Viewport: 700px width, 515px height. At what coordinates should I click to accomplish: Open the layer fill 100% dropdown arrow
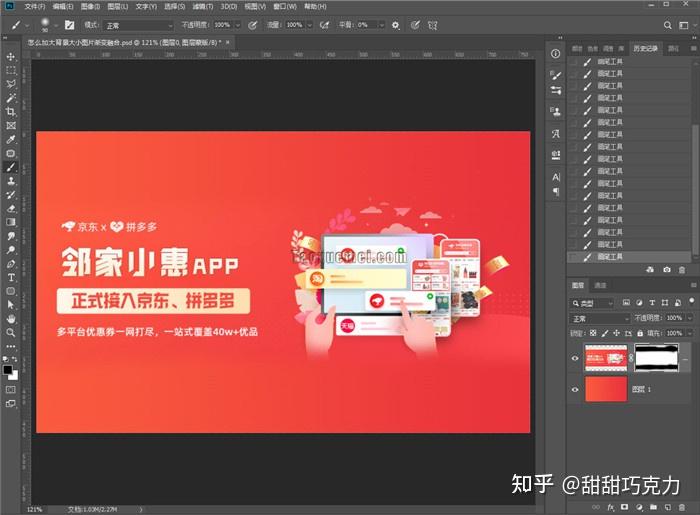pyautogui.click(x=690, y=333)
